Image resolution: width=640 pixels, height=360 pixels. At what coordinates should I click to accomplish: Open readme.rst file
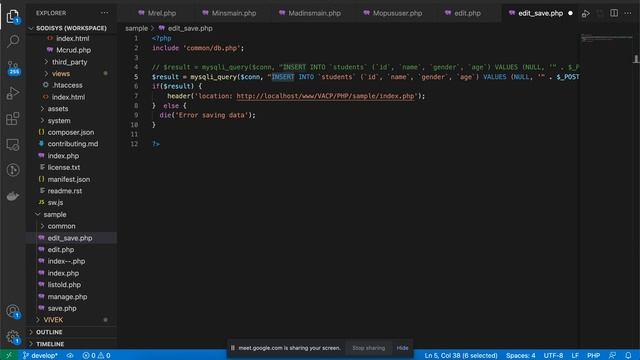coord(64,191)
